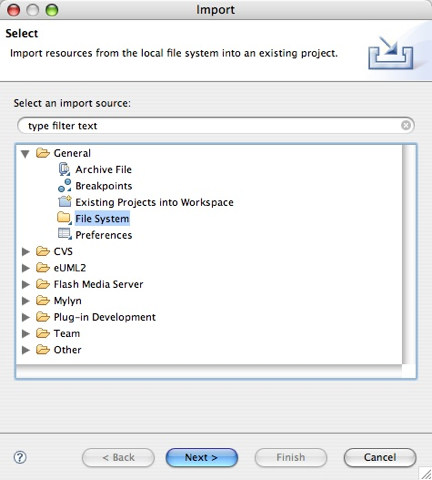Click the General folder icon

pos(43,153)
